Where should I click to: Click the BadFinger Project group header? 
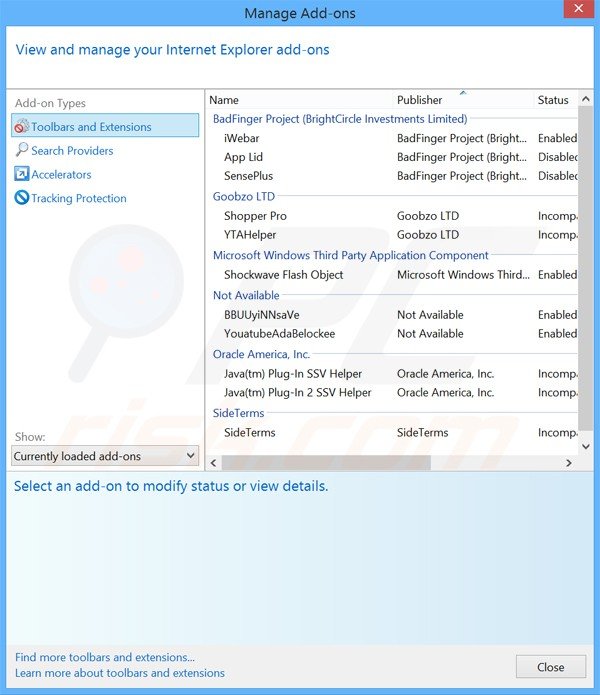coord(340,119)
